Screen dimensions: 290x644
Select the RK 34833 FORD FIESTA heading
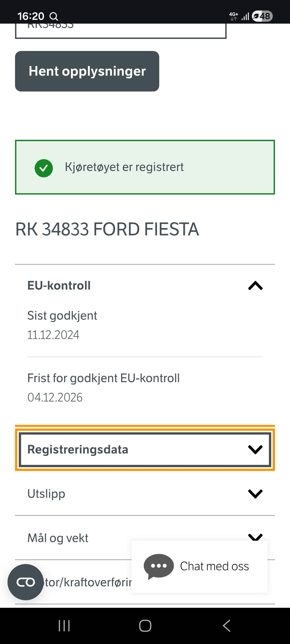[x=107, y=229]
